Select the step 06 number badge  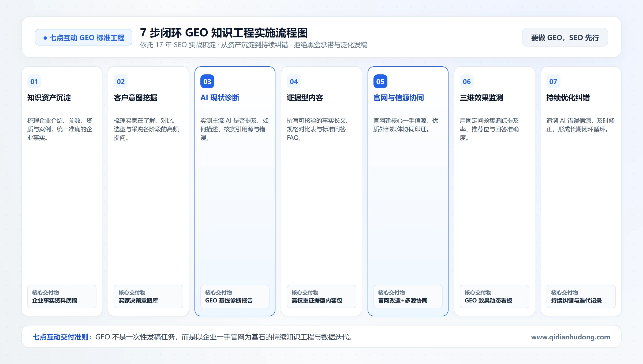pos(467,82)
